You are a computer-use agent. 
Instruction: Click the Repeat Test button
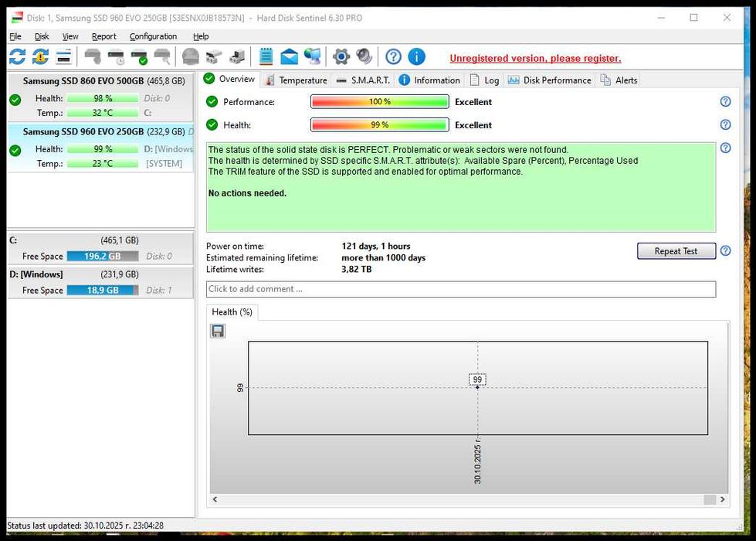(x=676, y=251)
